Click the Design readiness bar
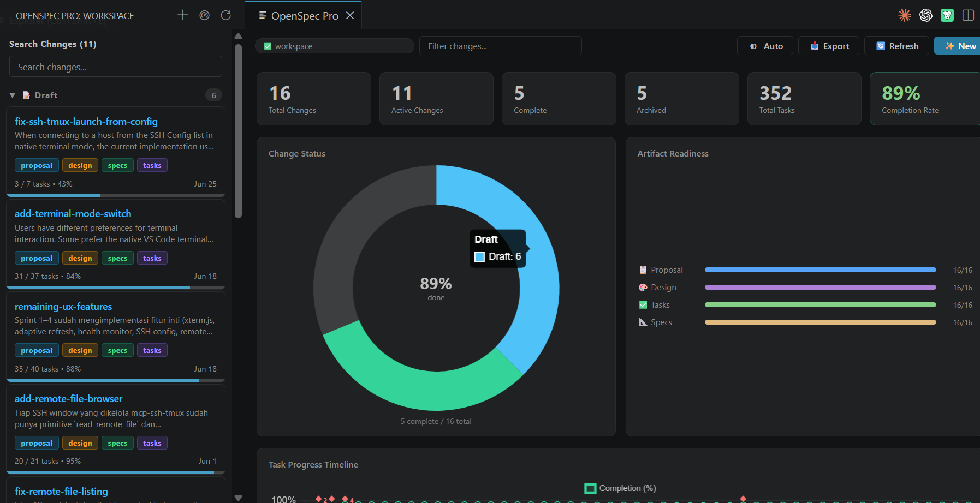Viewport: 980px width, 503px height. click(x=820, y=288)
